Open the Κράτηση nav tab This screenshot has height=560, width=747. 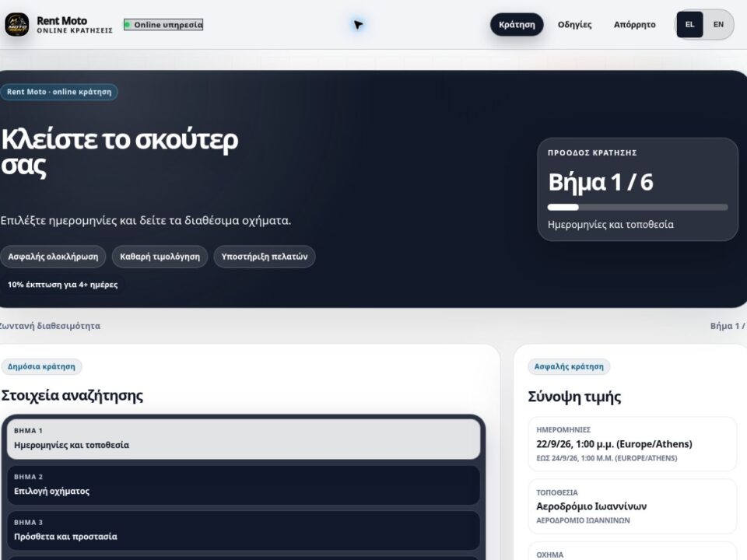coord(517,24)
